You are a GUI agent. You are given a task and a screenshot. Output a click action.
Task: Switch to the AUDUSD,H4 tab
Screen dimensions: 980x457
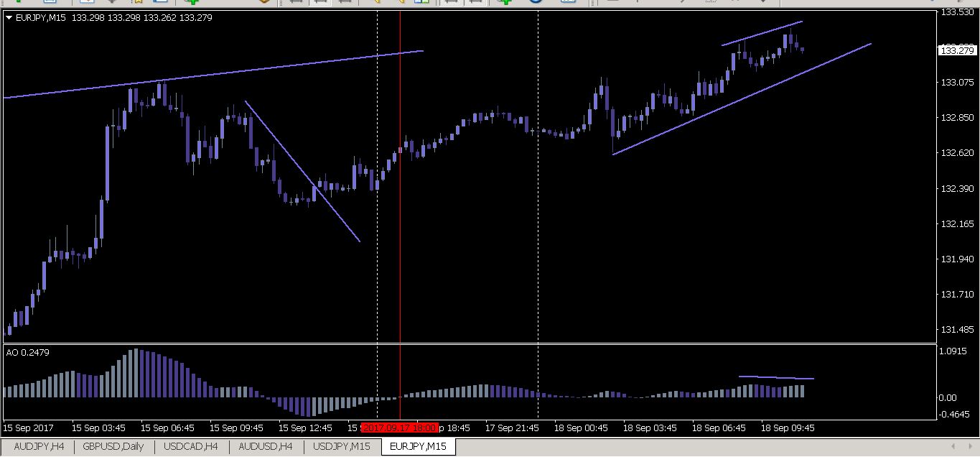click(x=266, y=447)
